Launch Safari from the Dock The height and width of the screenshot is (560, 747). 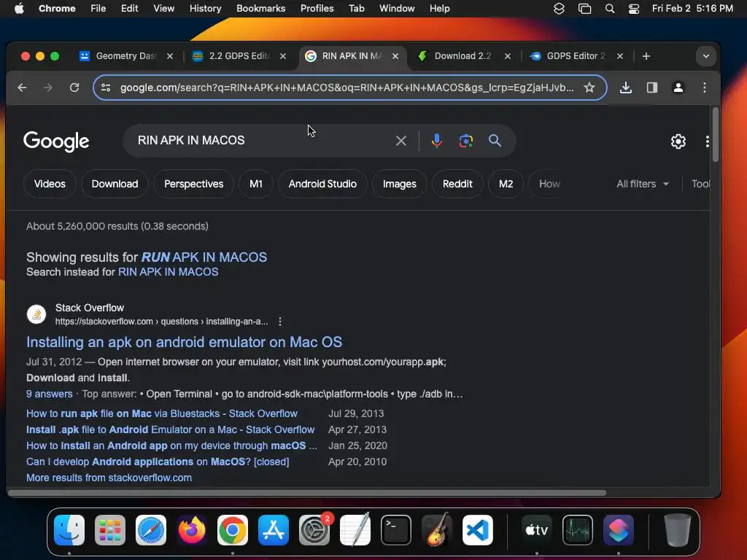pos(151,530)
